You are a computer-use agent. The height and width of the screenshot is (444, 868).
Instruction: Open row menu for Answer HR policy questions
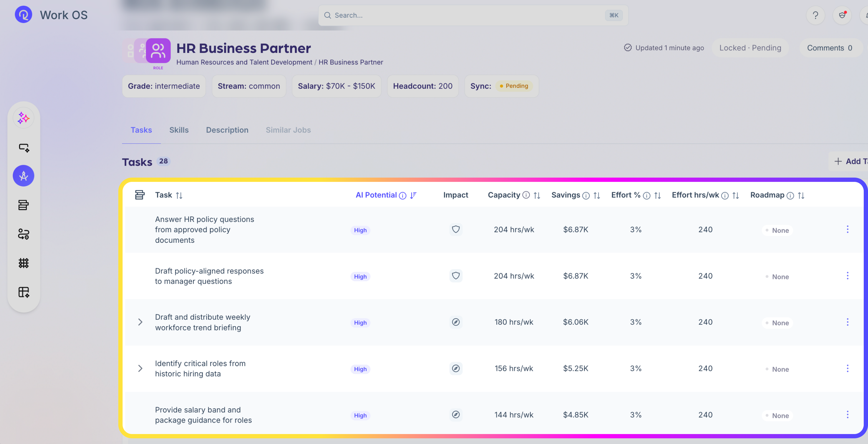[847, 229]
